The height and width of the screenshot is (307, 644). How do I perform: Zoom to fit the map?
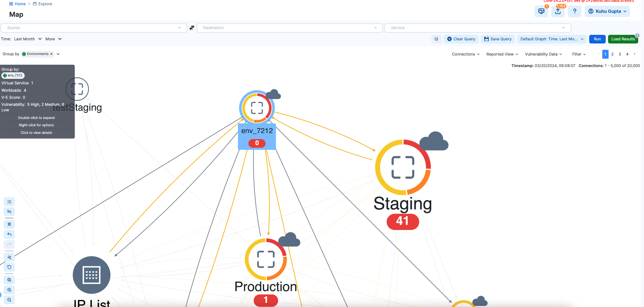pyautogui.click(x=9, y=280)
